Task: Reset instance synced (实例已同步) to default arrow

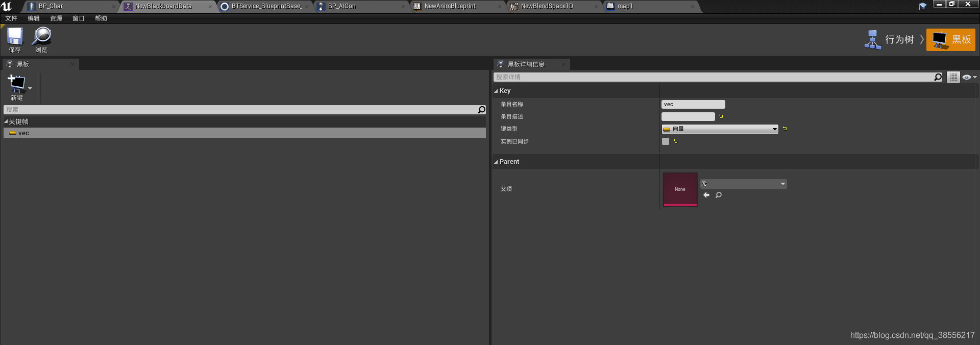Action: tap(675, 141)
